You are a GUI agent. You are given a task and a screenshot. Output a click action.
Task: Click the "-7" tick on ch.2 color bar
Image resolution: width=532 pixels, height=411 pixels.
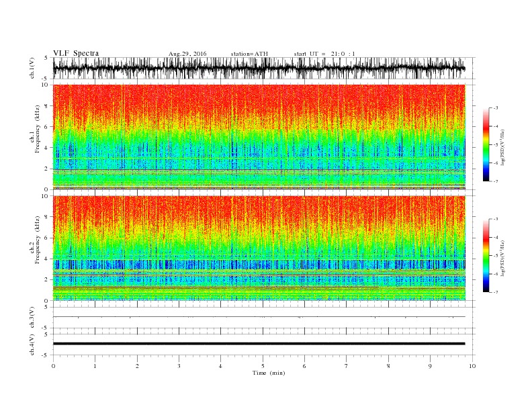click(495, 292)
